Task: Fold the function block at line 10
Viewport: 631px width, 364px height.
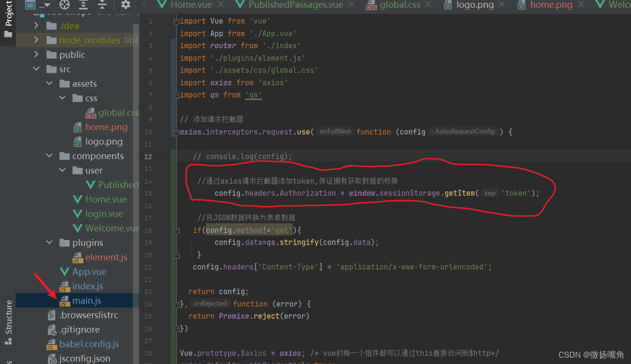Action: (x=176, y=132)
